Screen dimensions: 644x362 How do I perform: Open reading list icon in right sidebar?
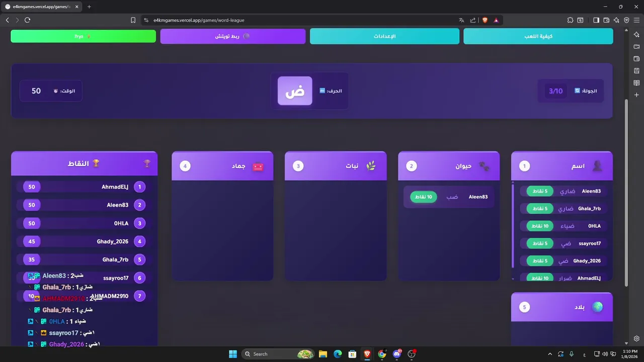(636, 83)
